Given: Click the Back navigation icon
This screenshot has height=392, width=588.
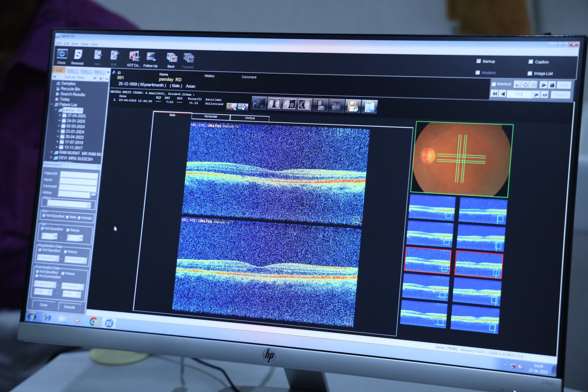Looking at the screenshot, I should click(171, 58).
